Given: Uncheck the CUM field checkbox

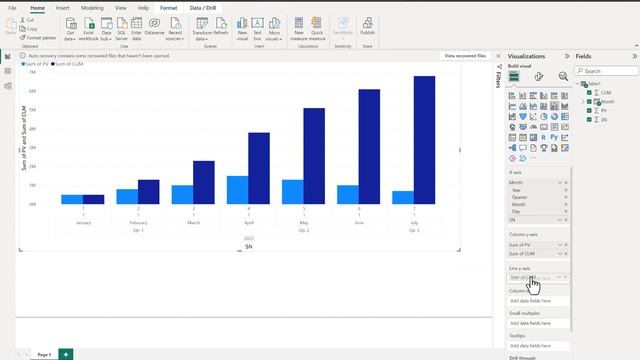Looking at the screenshot, I should 589,93.
